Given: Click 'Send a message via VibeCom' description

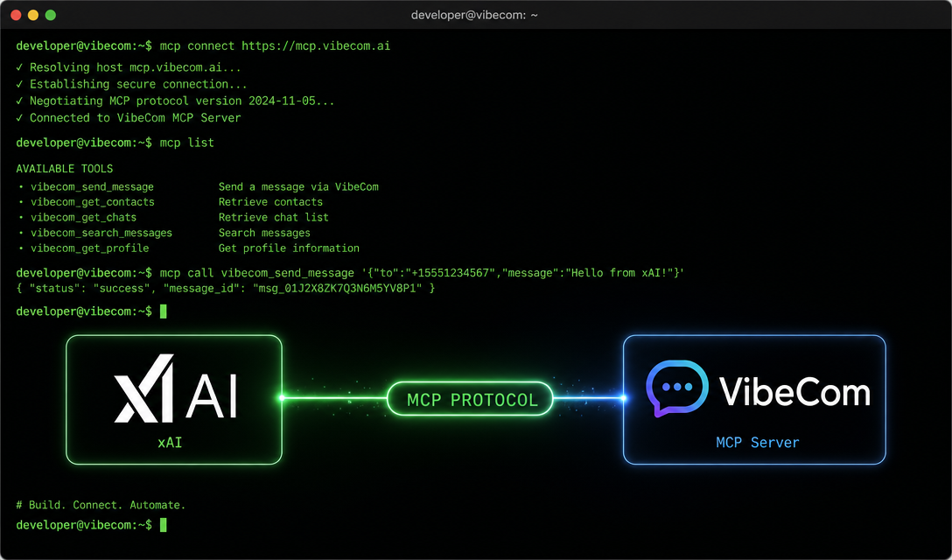Looking at the screenshot, I should (298, 187).
